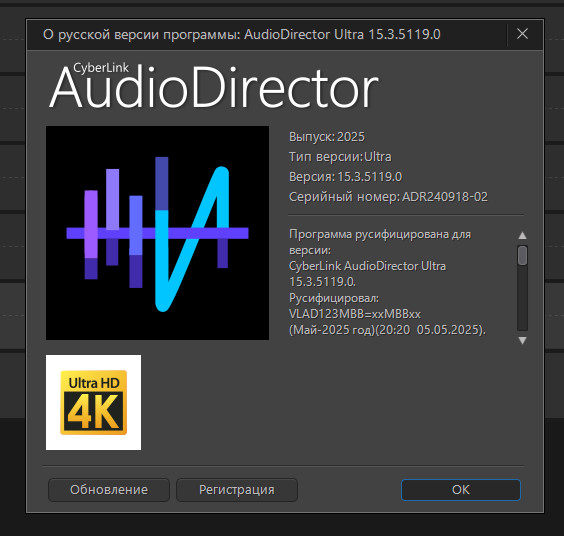The height and width of the screenshot is (536, 564).
Task: Click the AudioDirector waveform logo image
Action: click(x=157, y=233)
